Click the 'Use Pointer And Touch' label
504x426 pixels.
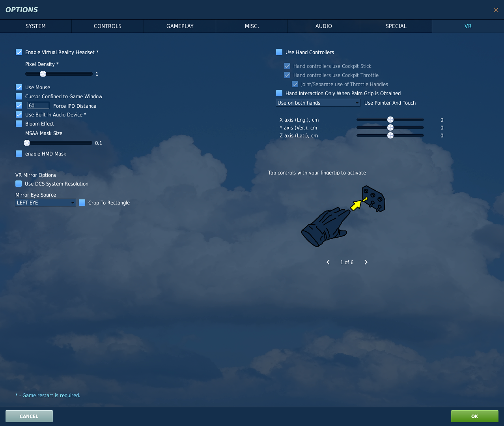tap(390, 103)
